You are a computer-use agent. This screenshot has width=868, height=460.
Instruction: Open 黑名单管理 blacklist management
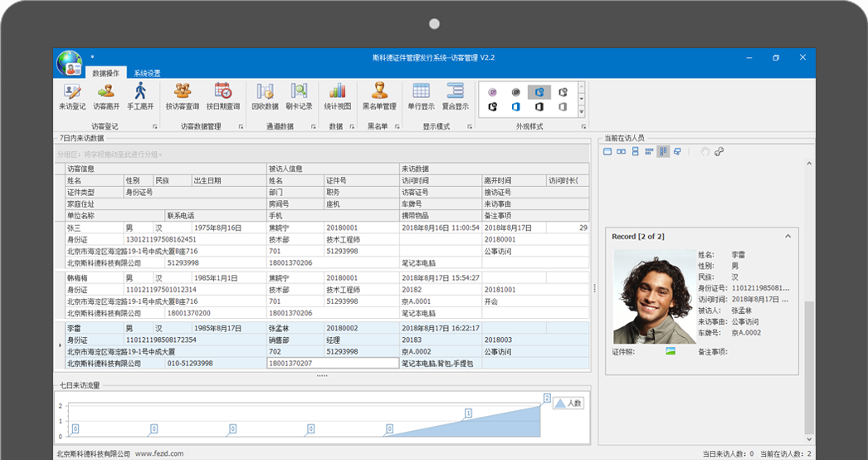[379, 95]
